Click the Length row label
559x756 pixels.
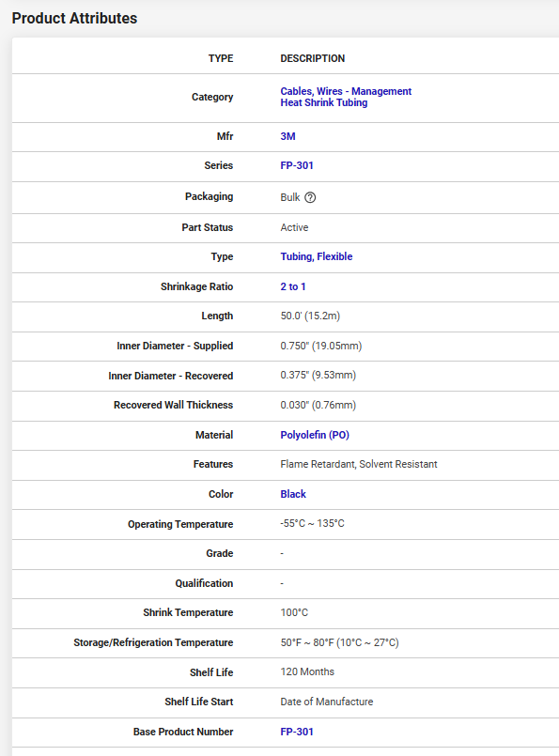pyautogui.click(x=217, y=316)
